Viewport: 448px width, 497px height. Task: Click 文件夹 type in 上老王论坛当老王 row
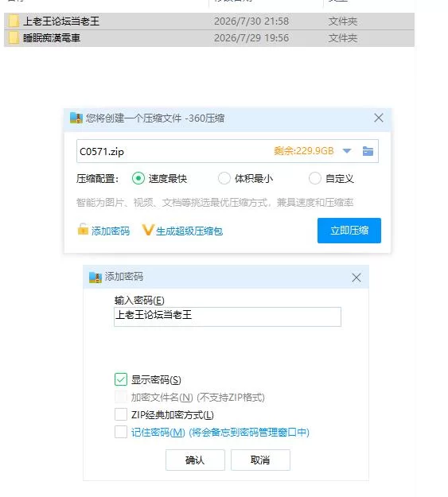click(343, 21)
